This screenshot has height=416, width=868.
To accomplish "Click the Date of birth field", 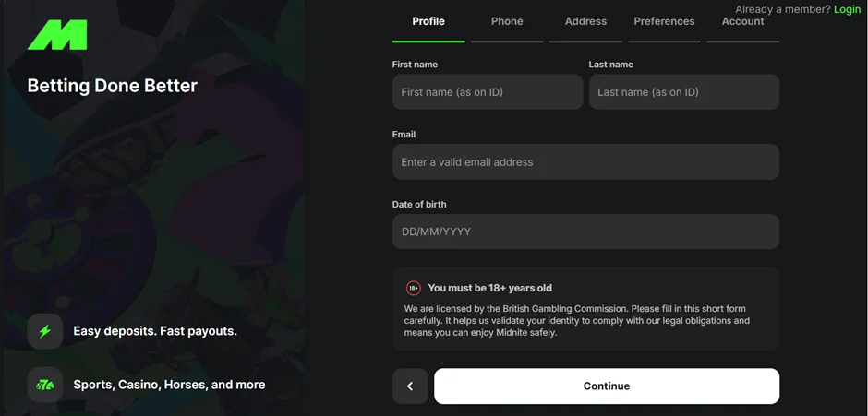I will 585,232.
